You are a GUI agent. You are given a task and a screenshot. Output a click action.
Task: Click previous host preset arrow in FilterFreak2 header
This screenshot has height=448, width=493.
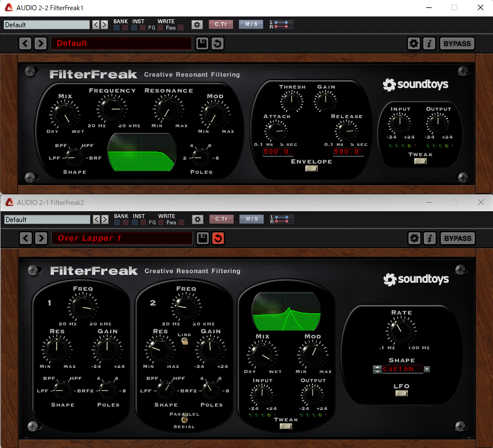(96, 219)
